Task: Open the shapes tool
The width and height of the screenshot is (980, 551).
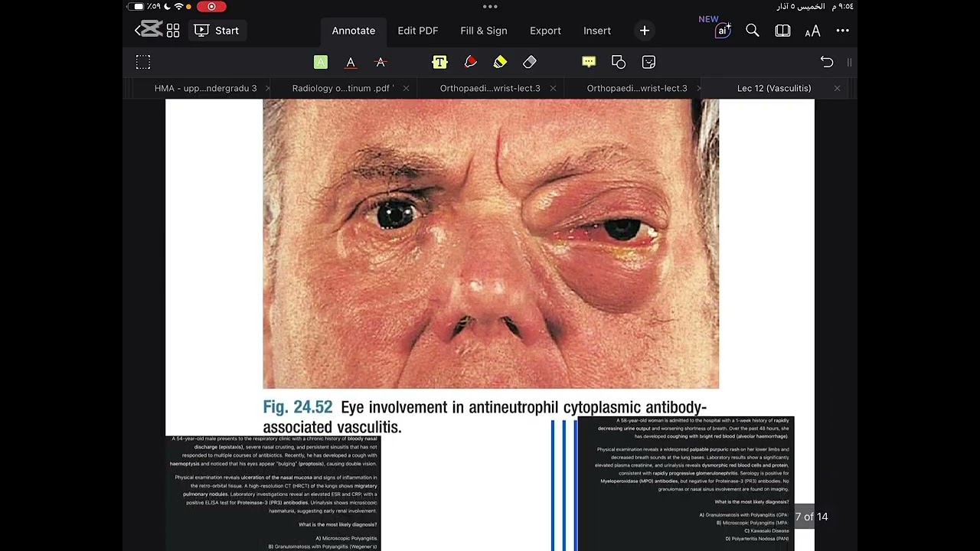Action: point(619,62)
